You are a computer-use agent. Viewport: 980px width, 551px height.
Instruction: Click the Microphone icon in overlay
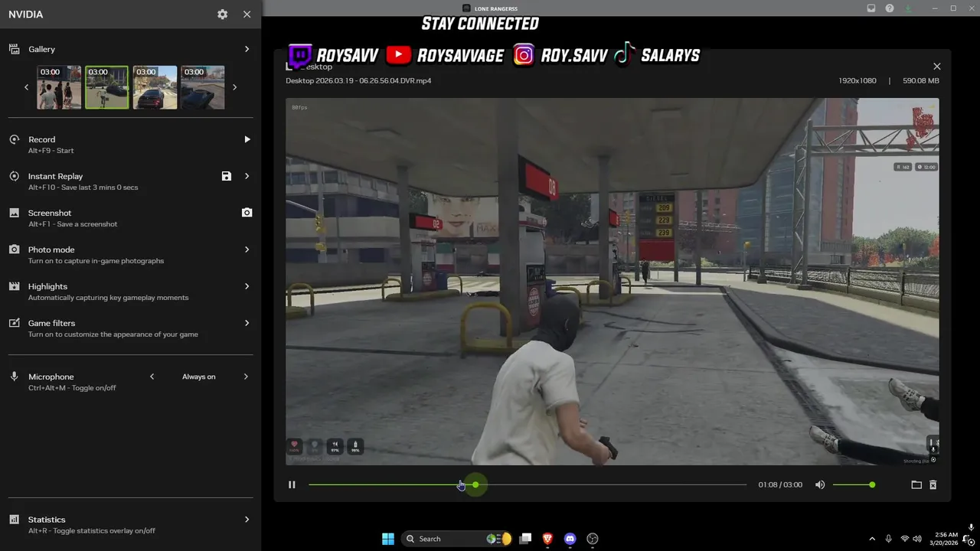click(14, 377)
